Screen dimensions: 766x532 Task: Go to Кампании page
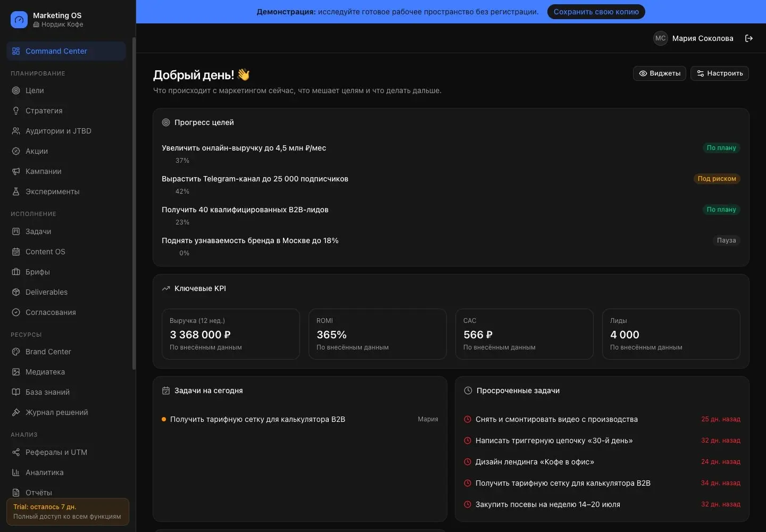coord(66,171)
